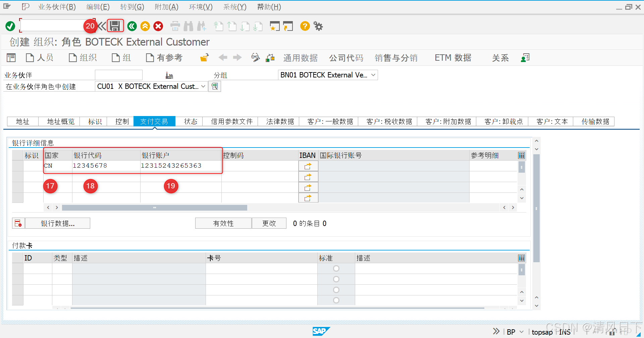Cancel with the red X toolbar icon
The height and width of the screenshot is (338, 644).
pyautogui.click(x=158, y=26)
